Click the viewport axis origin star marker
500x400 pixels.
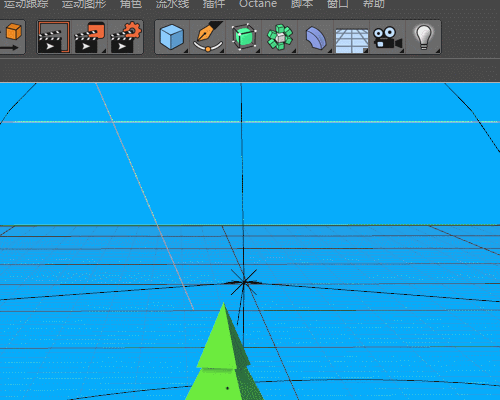(244, 282)
